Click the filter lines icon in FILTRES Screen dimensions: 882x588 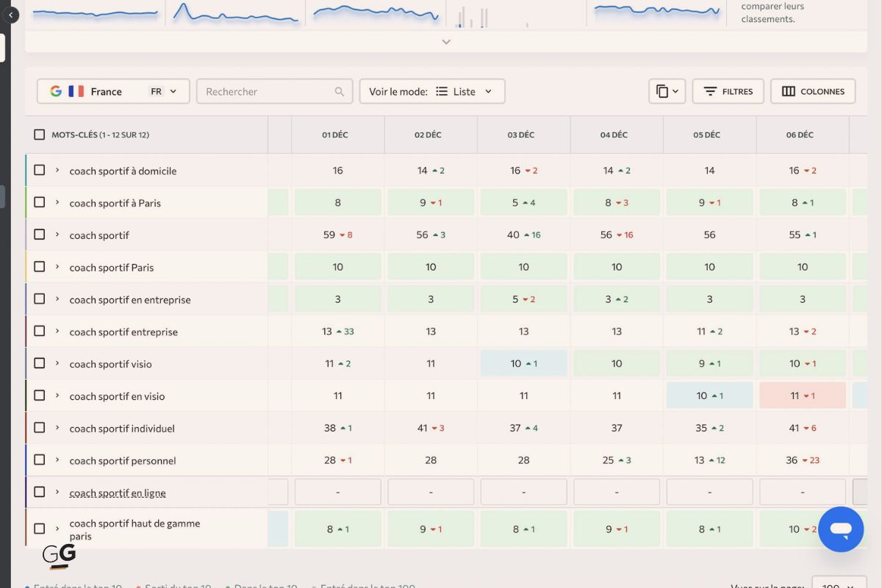point(710,92)
